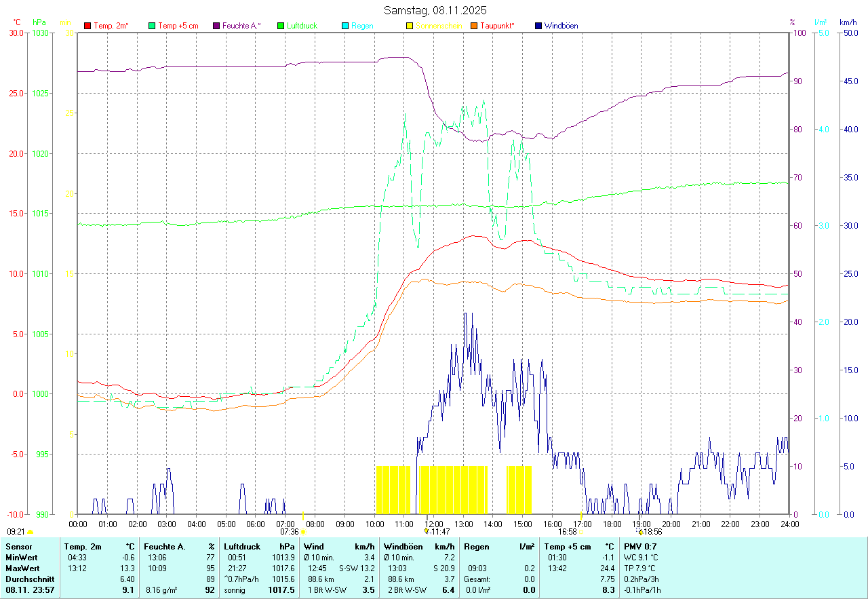Select the Sensor header in the table

point(18,546)
